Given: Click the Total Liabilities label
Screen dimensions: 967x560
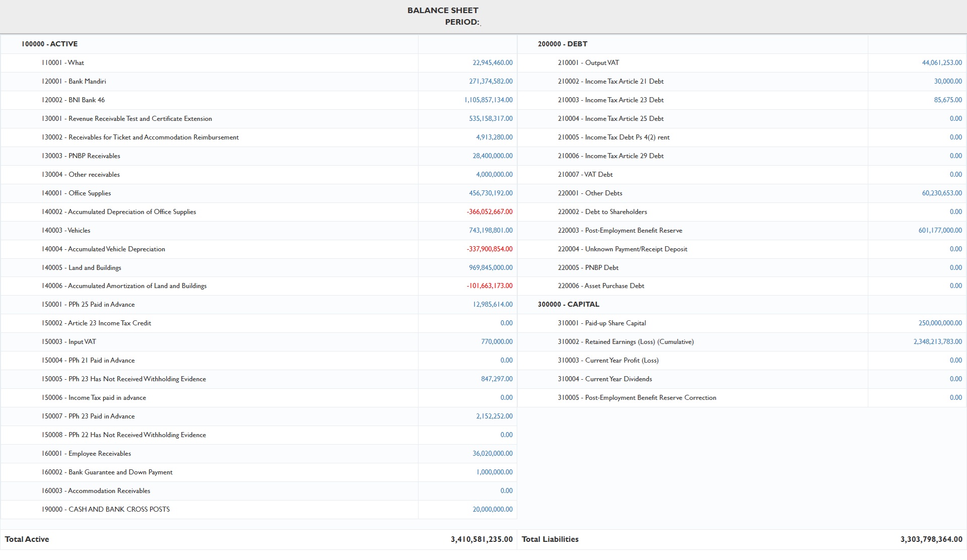Looking at the screenshot, I should click(x=550, y=539).
